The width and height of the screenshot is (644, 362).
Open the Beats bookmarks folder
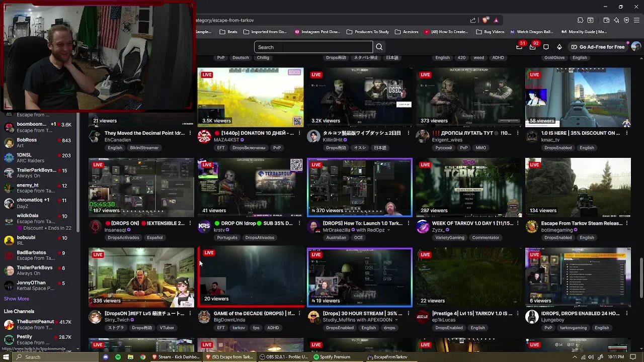pos(228,32)
